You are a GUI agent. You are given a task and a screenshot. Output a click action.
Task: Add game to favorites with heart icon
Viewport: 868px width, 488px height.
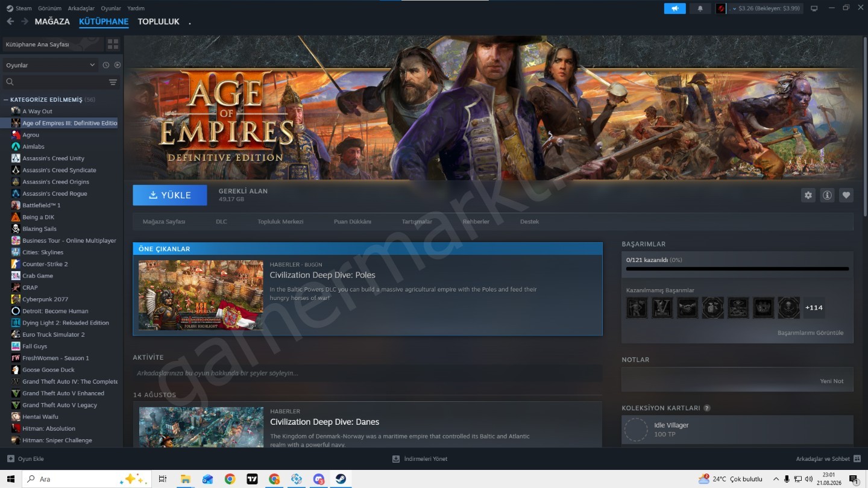[x=846, y=195]
